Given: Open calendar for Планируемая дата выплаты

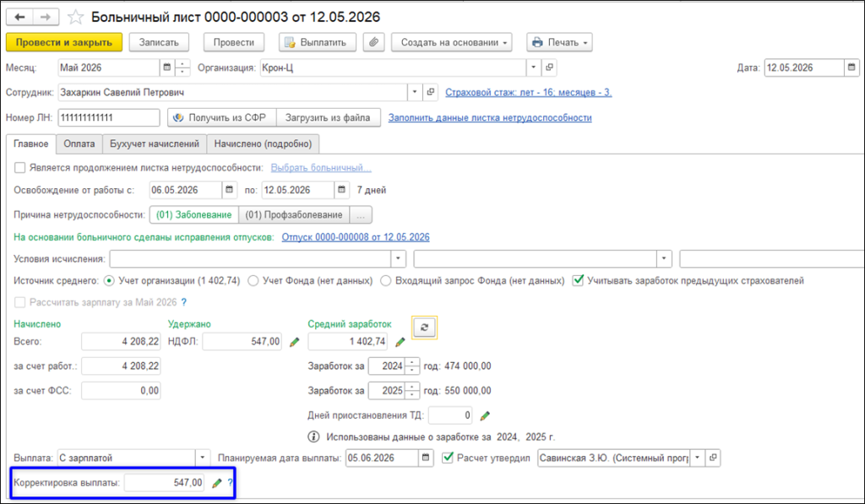Looking at the screenshot, I should (426, 458).
